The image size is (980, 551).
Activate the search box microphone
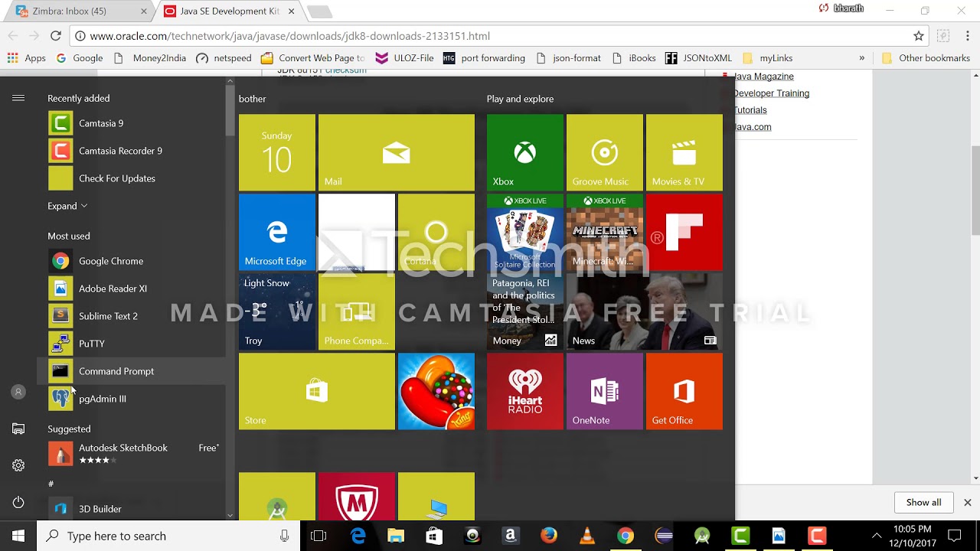point(284,536)
